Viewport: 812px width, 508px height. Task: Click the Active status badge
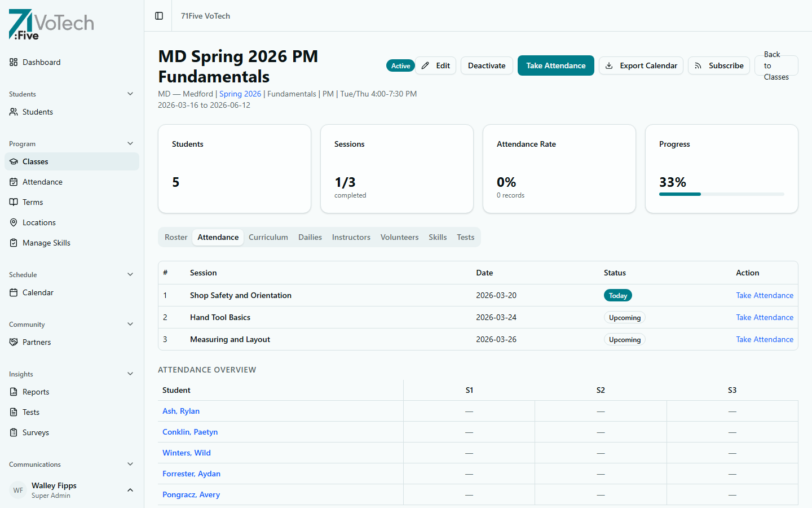(400, 65)
